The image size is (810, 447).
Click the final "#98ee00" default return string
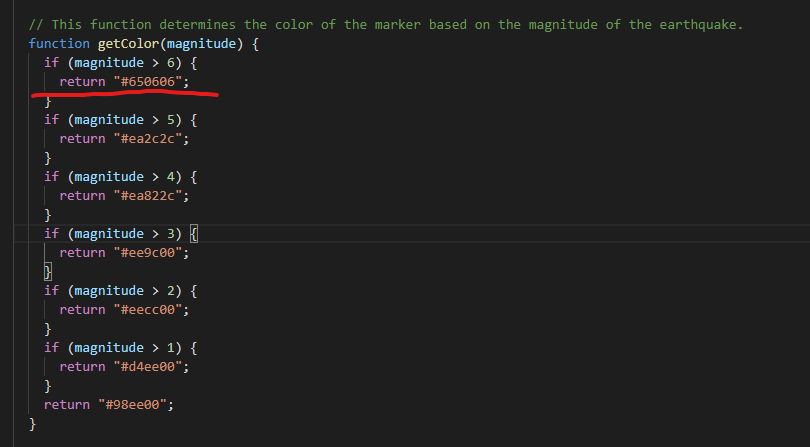coord(132,404)
